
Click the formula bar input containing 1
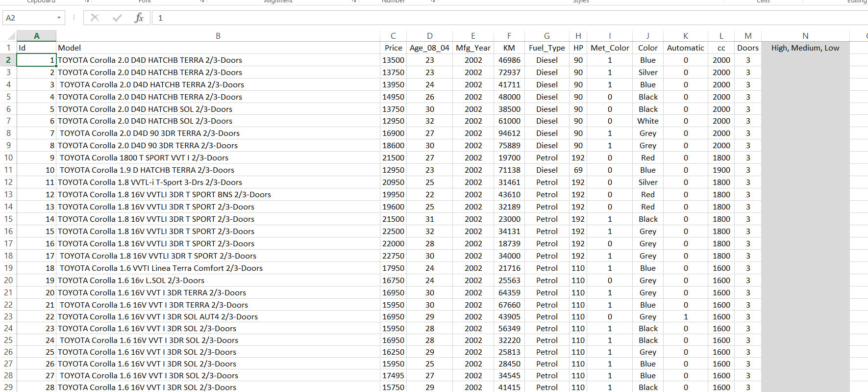510,18
